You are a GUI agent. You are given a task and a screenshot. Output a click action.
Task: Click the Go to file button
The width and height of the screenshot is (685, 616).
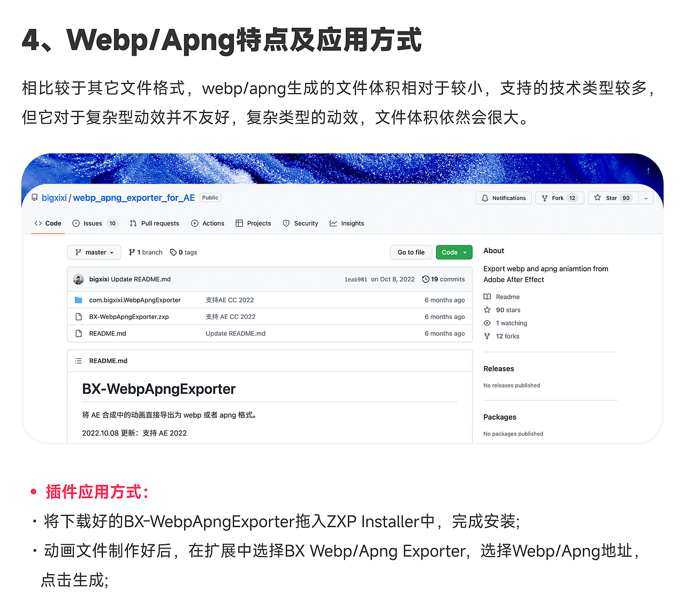pos(411,252)
